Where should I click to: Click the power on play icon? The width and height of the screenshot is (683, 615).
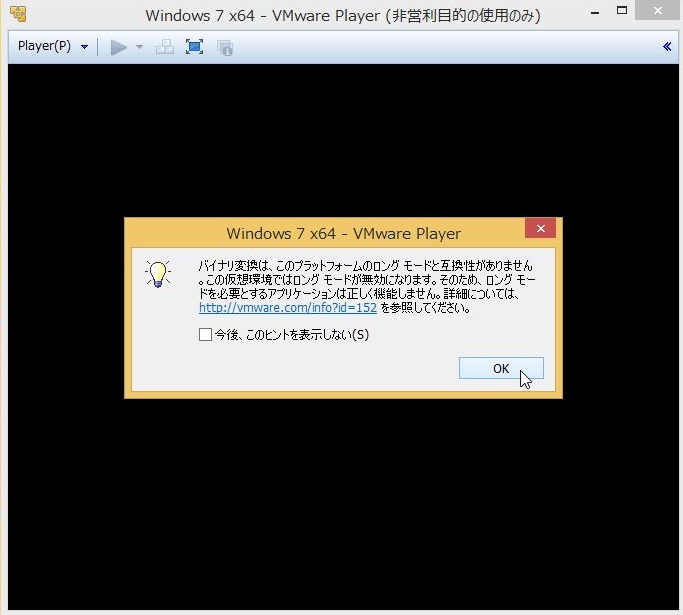click(118, 47)
